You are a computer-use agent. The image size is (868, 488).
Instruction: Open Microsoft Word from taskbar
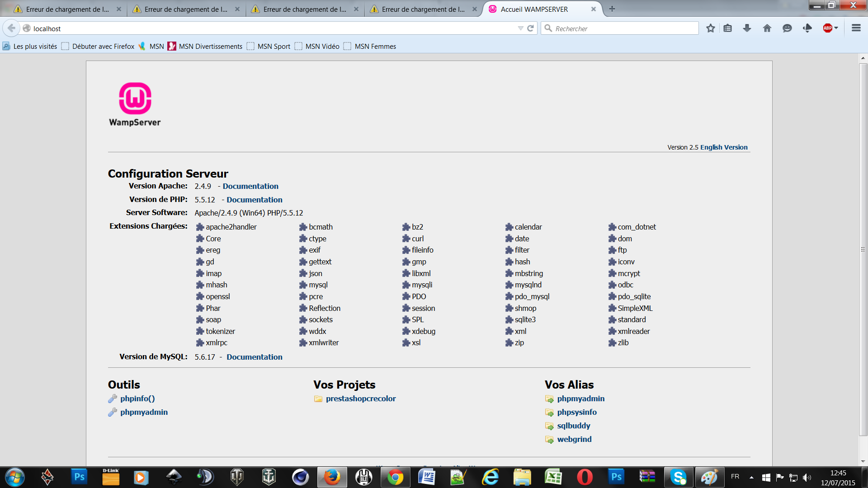pyautogui.click(x=427, y=477)
